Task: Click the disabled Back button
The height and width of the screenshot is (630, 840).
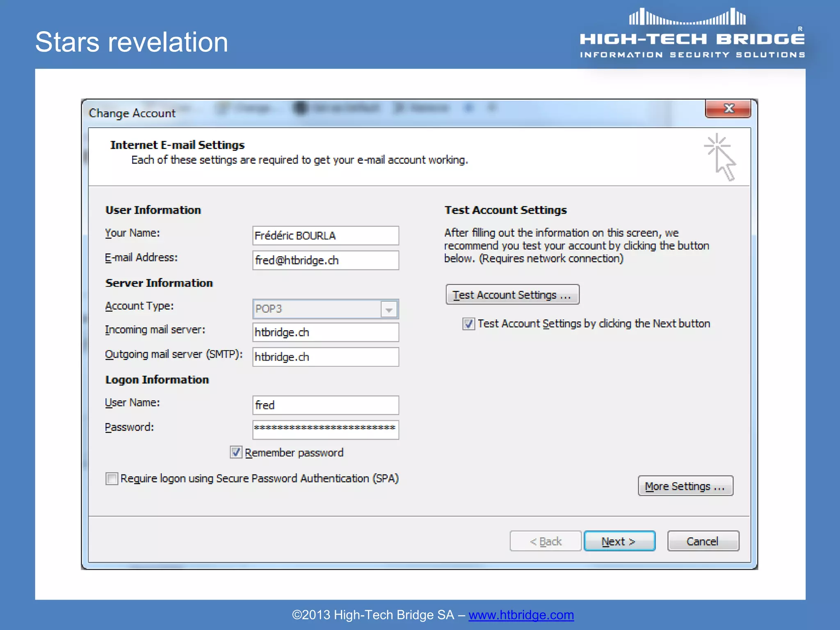Action: tap(545, 541)
